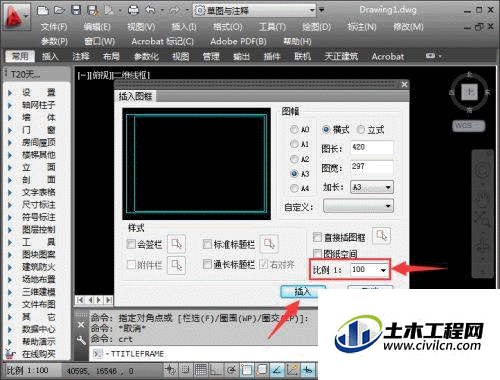Screen dimensions: 500x380
Task: Open the 文件(F) menu
Action: tap(54, 27)
